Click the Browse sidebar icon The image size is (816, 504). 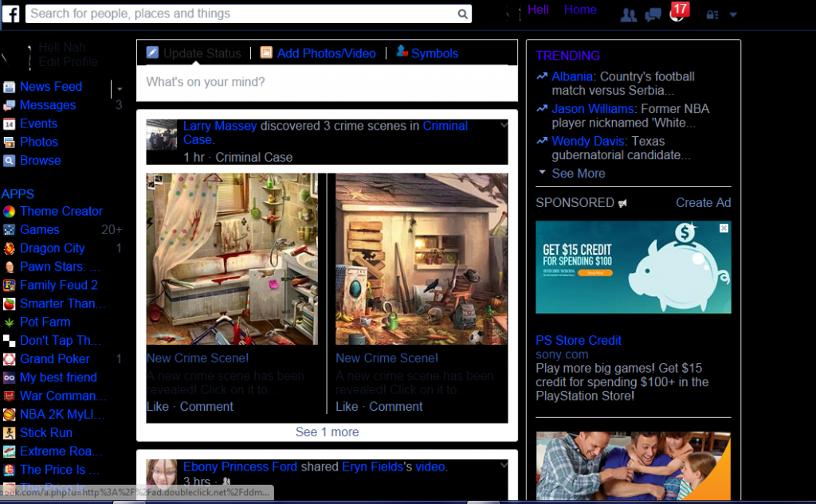coord(9,161)
